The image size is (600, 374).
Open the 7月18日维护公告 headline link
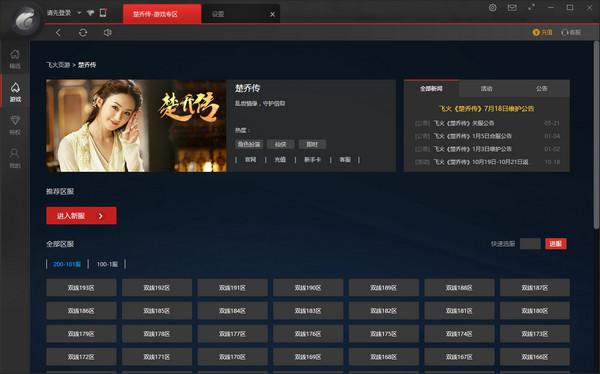tap(486, 109)
